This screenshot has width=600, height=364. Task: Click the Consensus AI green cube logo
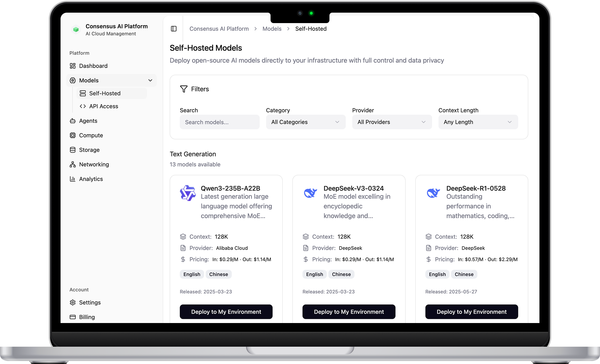pos(76,29)
